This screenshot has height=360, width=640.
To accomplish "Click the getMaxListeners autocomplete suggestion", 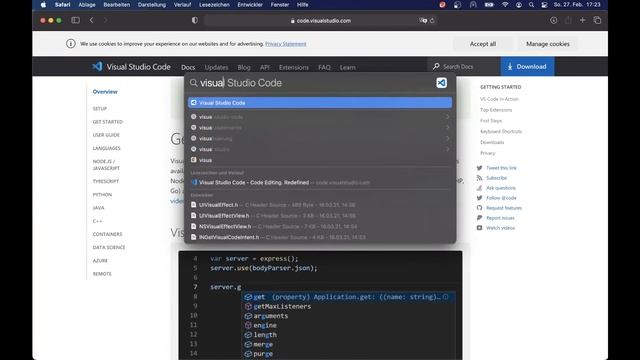I will pyautogui.click(x=282, y=307).
